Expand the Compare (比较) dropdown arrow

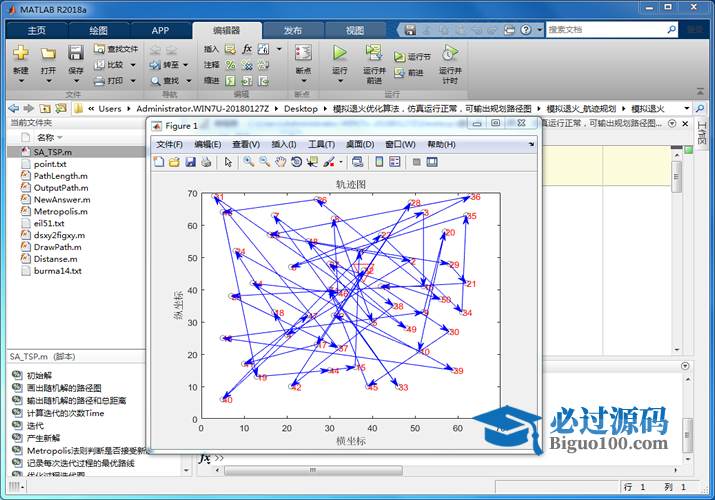pyautogui.click(x=133, y=65)
